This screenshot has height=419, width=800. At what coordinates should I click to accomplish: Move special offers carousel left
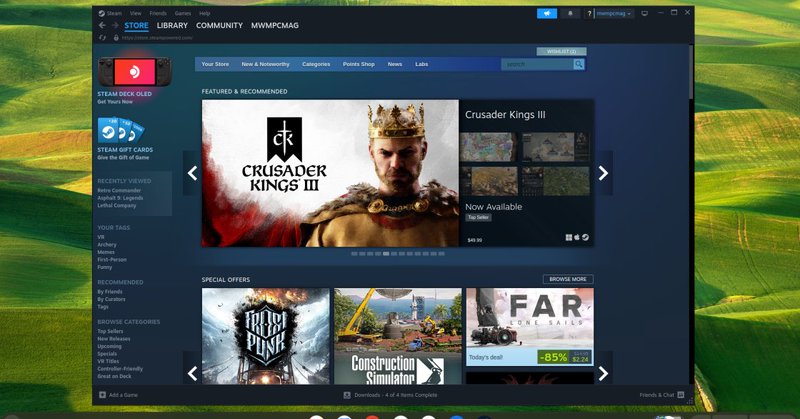tap(192, 373)
